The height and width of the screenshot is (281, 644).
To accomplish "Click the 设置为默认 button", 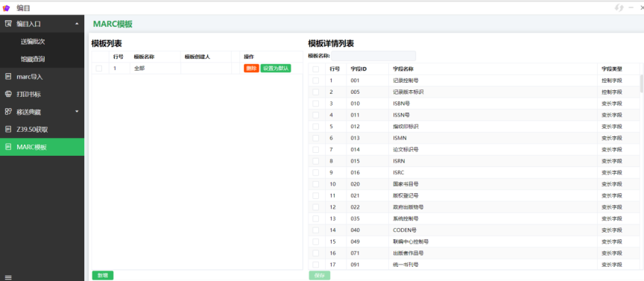I will coord(276,69).
